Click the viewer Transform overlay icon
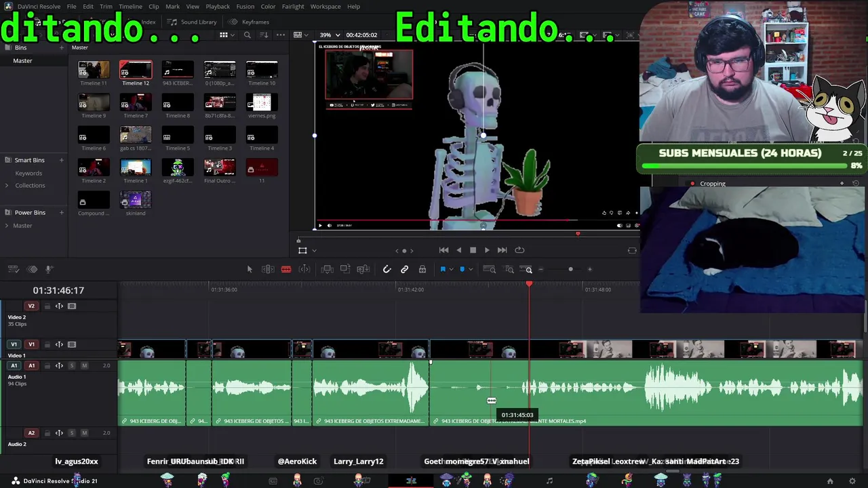 coord(302,251)
